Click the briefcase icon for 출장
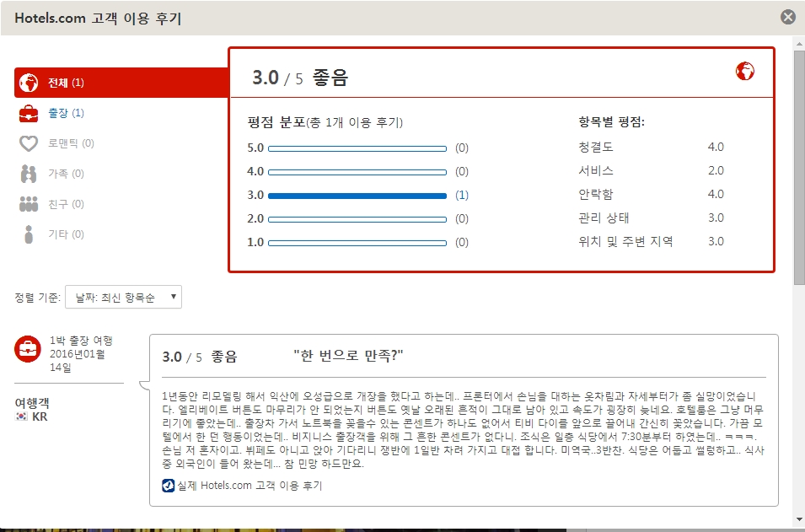805x532 pixels. pyautogui.click(x=29, y=113)
